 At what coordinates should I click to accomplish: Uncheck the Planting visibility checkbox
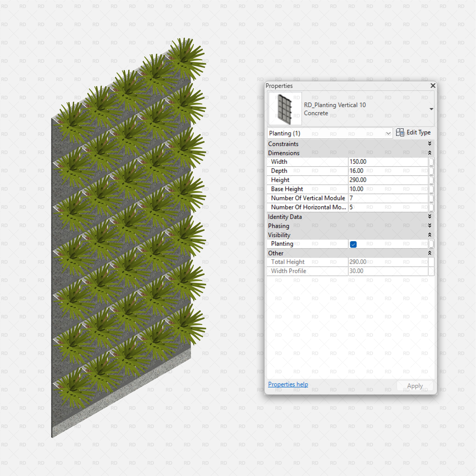(x=353, y=244)
